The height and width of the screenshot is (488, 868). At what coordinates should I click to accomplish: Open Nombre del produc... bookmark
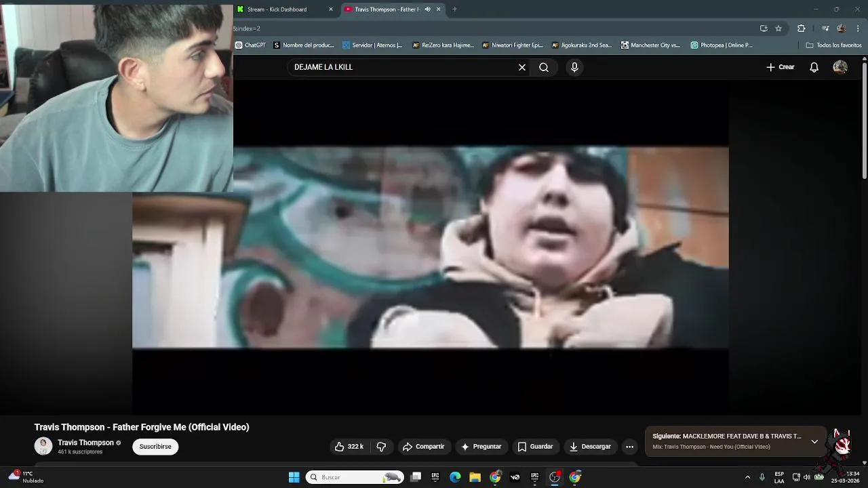pos(304,45)
